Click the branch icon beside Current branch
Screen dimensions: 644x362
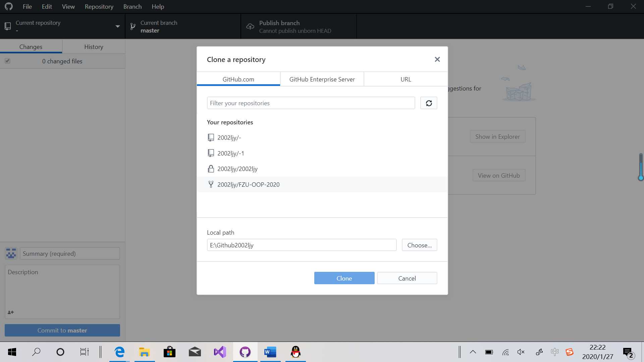pos(133,26)
